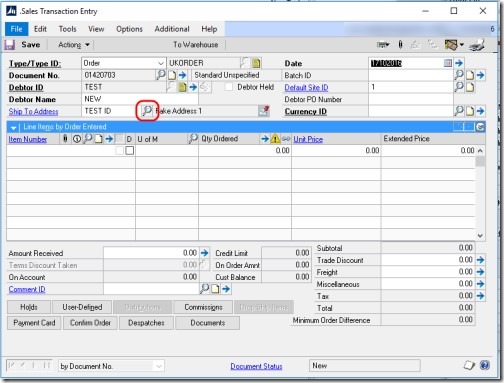Open the Additional menu
Viewport: 504px width, 383px height.
pyautogui.click(x=172, y=29)
